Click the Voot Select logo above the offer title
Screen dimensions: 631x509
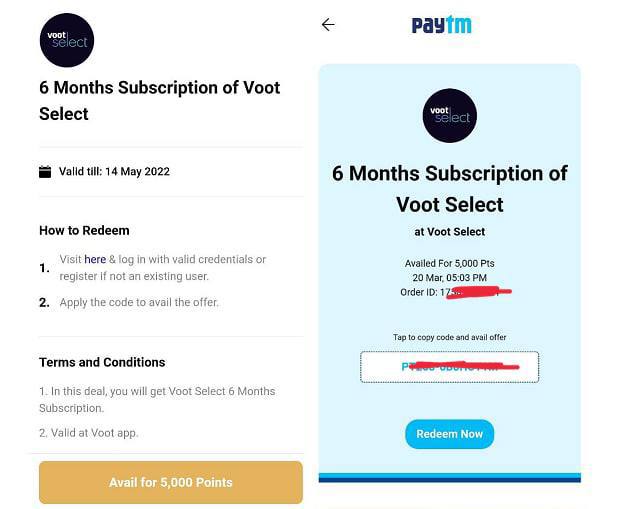(67, 40)
